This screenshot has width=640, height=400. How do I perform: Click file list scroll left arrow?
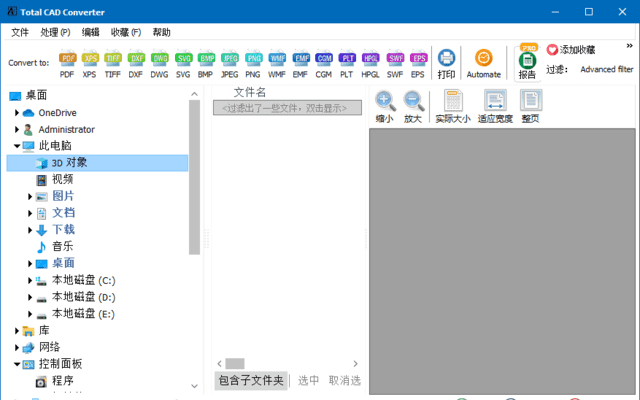(219, 363)
